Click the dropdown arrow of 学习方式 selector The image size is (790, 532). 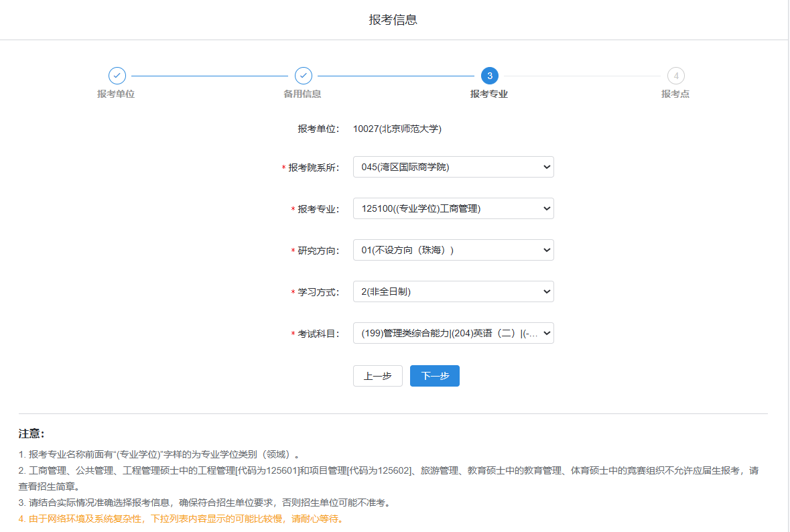pos(544,291)
